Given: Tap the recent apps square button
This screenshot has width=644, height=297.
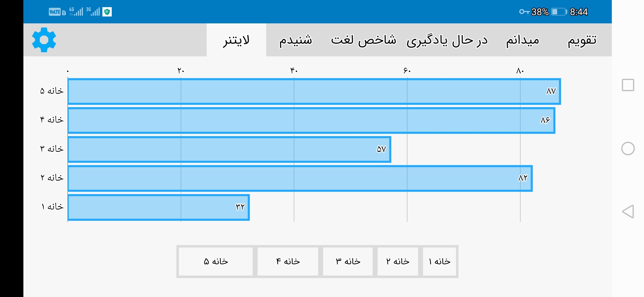Looking at the screenshot, I should coord(628,85).
